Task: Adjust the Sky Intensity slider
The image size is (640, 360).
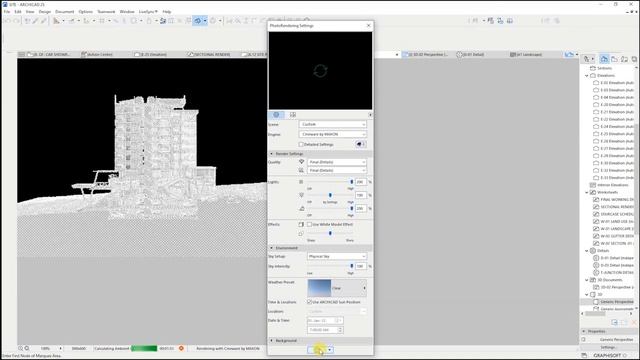Action: (x=351, y=266)
